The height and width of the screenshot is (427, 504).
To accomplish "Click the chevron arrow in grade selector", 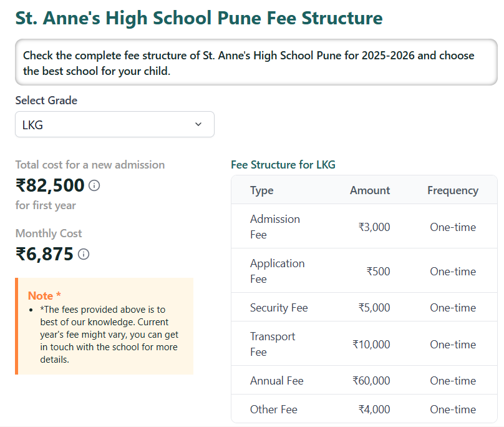I will (x=198, y=124).
